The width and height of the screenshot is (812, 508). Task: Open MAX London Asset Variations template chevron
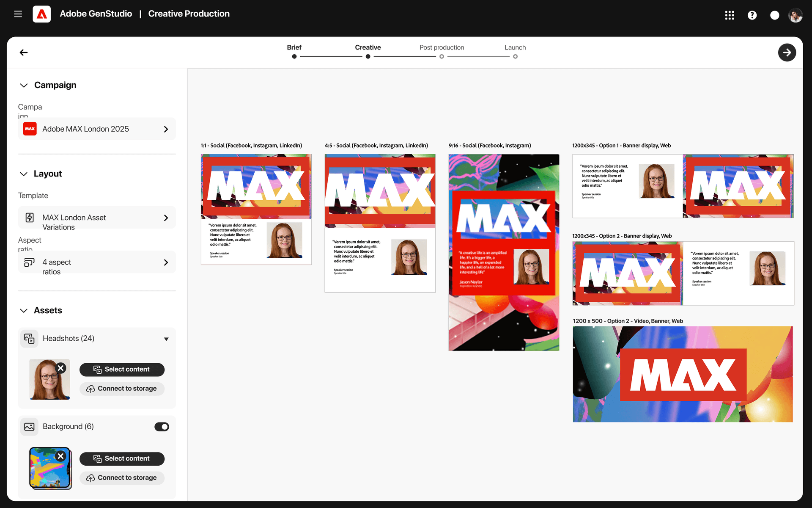(x=166, y=218)
